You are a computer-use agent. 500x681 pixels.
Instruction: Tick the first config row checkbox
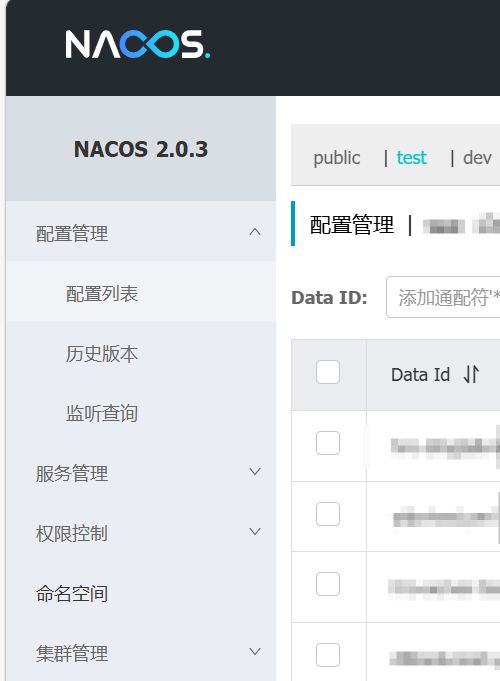coord(328,443)
